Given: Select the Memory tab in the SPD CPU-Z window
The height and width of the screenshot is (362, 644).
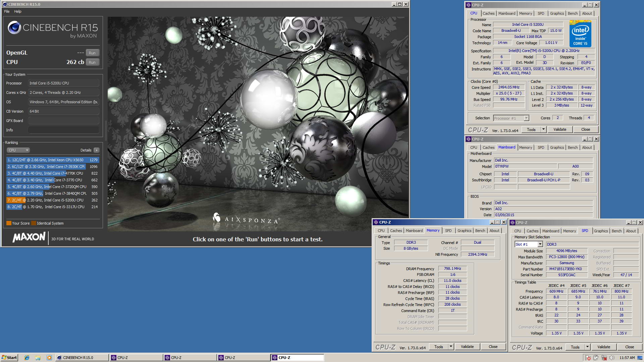Looking at the screenshot, I should pyautogui.click(x=569, y=231).
